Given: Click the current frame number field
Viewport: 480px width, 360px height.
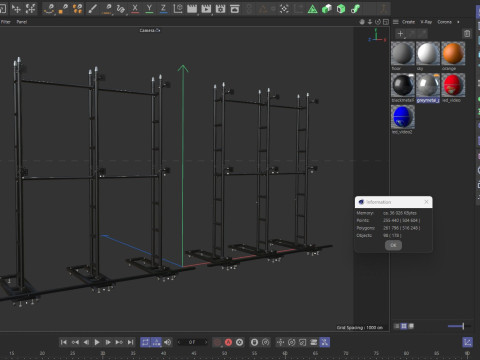Looking at the screenshot, I should pyautogui.click(x=192, y=342).
